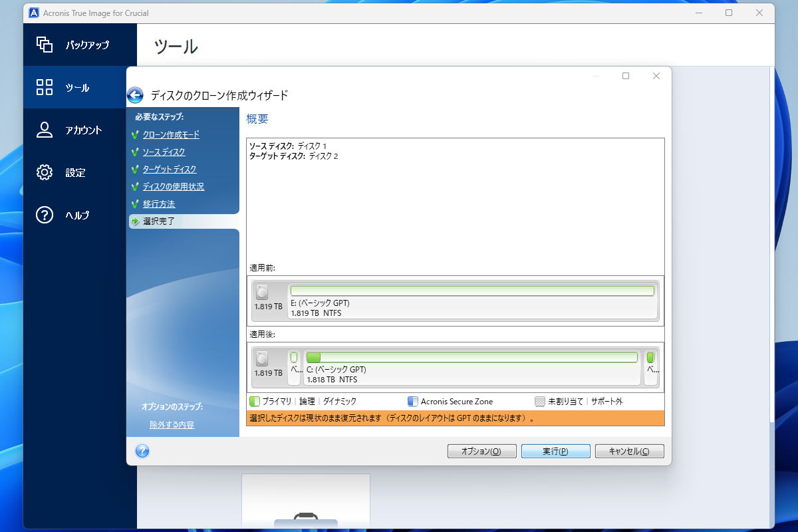Click the wizard help question mark icon
The image size is (798, 532).
[142, 451]
